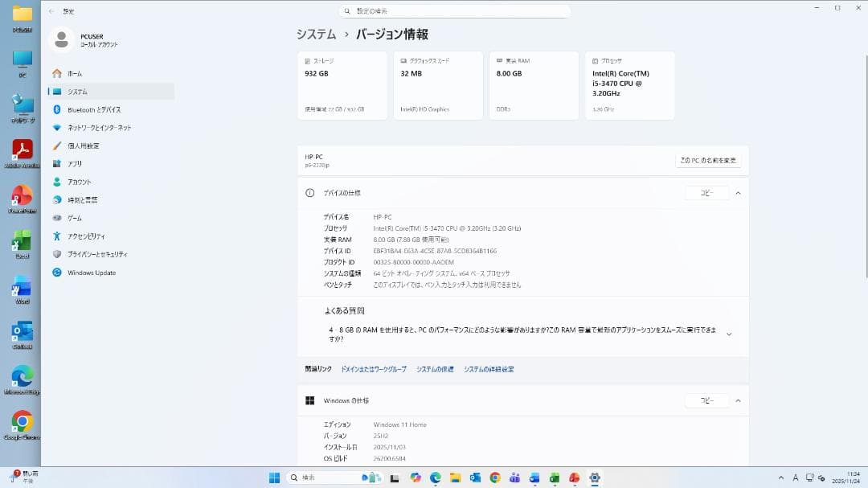This screenshot has height=488, width=868.
Task: Open 個人用設定 (Personalization) settings
Action: pyautogui.click(x=90, y=146)
